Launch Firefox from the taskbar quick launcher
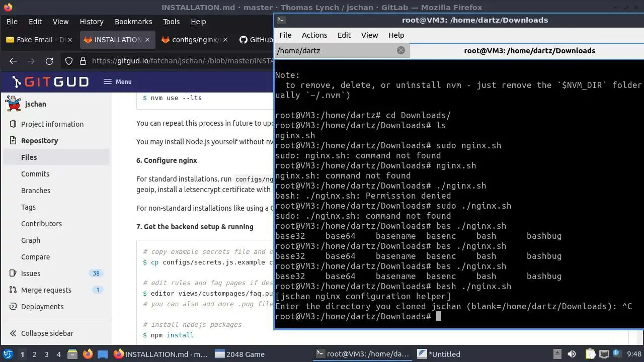Image resolution: width=644 pixels, height=362 pixels. pos(88,354)
